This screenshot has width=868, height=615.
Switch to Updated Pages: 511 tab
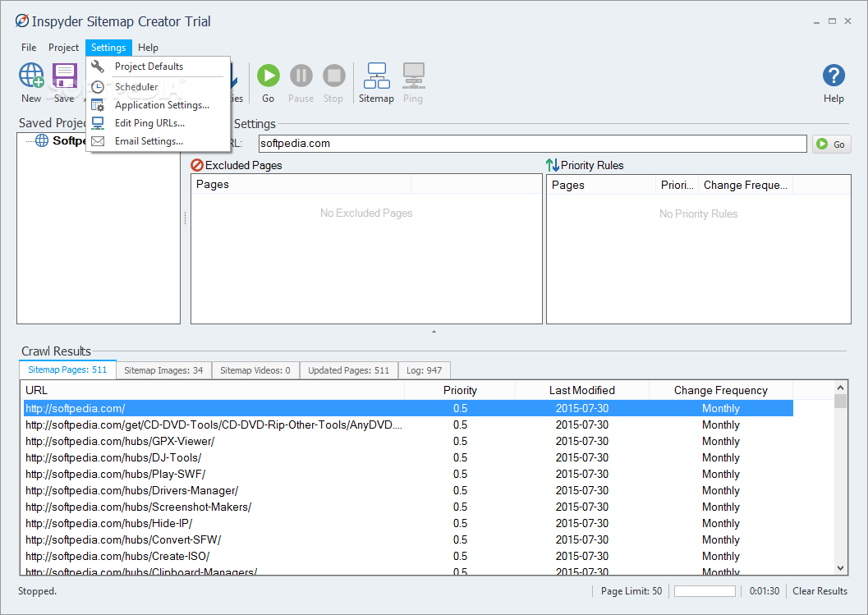pos(349,370)
